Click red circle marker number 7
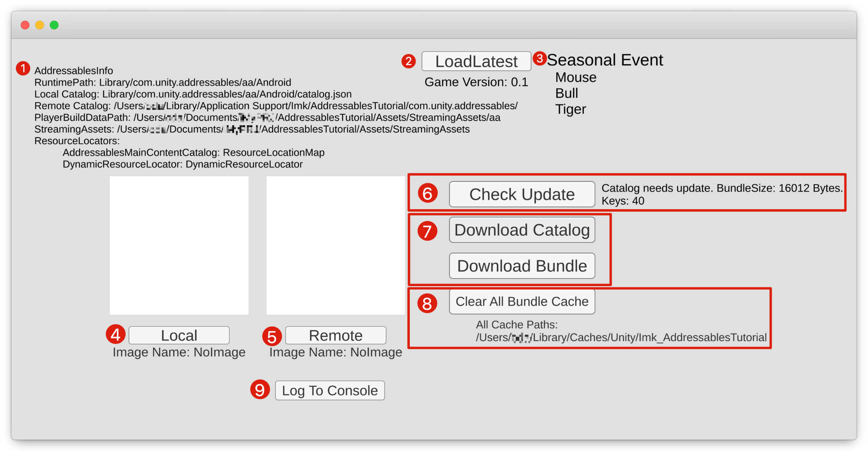This screenshot has height=451, width=868. click(427, 231)
